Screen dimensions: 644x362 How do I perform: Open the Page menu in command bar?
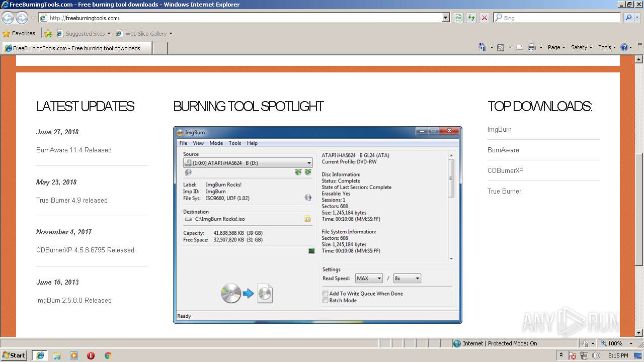click(556, 47)
